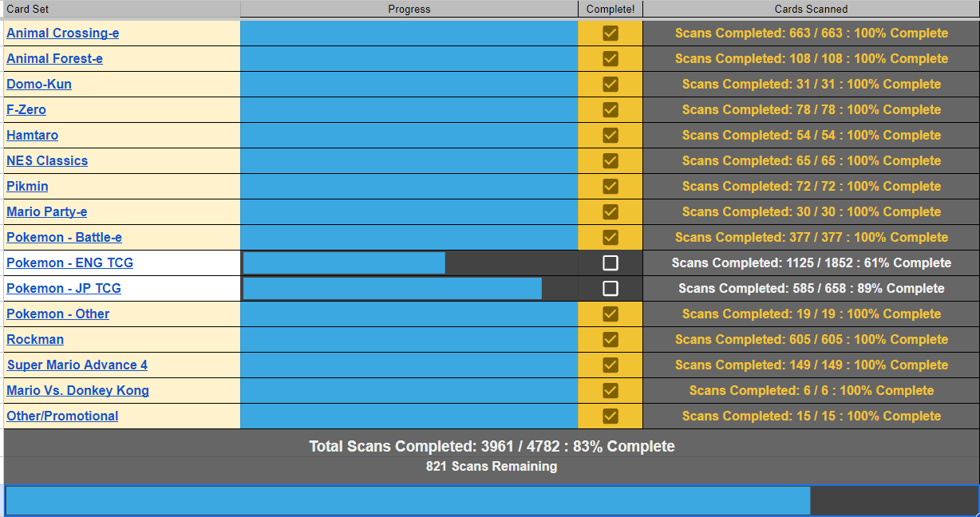Open the F-Zero card set link

pos(26,109)
